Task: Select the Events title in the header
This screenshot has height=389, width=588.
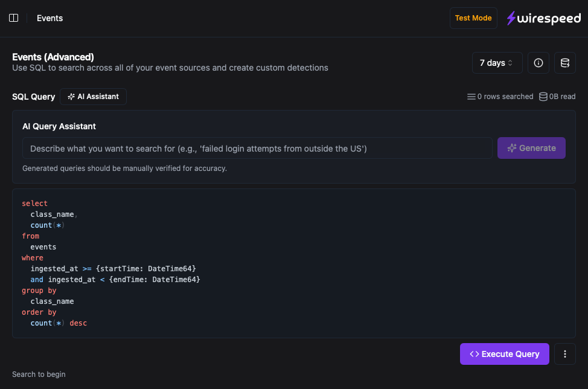Action: point(50,18)
